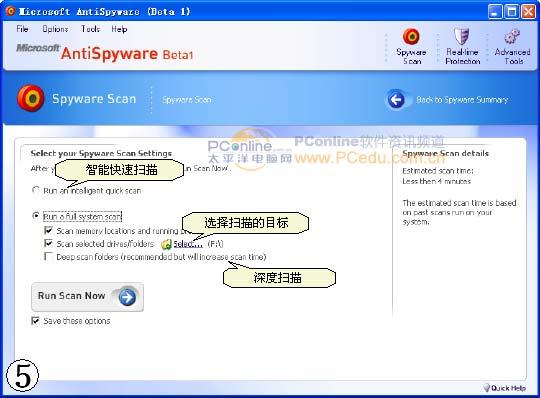Screen dimensions: 540x398
Task: Select Run an intelligent quick scan option
Action: (35, 190)
